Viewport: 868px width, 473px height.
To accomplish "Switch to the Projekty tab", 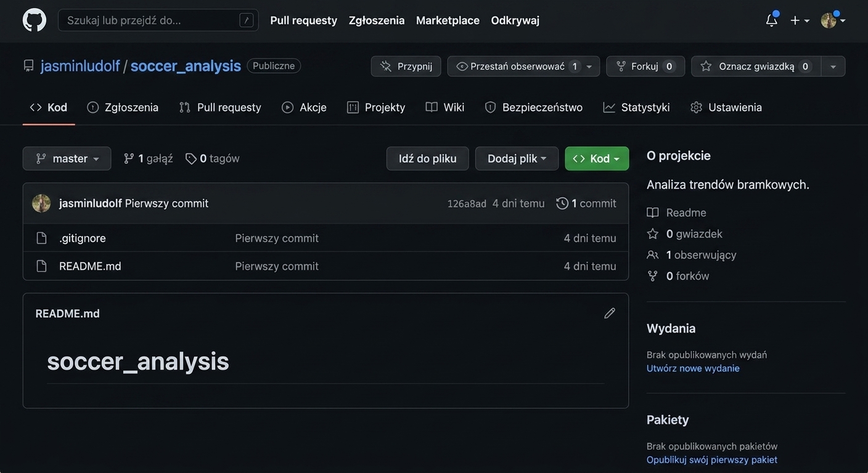I will pyautogui.click(x=376, y=107).
